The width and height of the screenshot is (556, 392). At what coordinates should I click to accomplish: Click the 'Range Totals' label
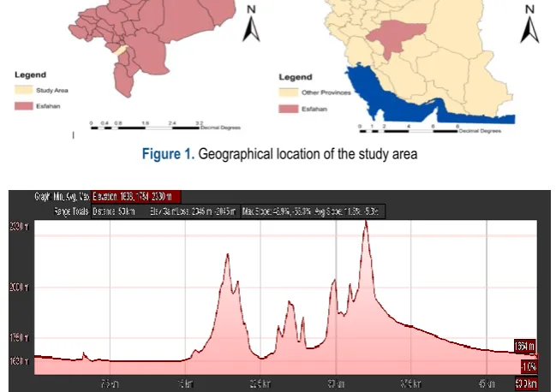tap(71, 211)
